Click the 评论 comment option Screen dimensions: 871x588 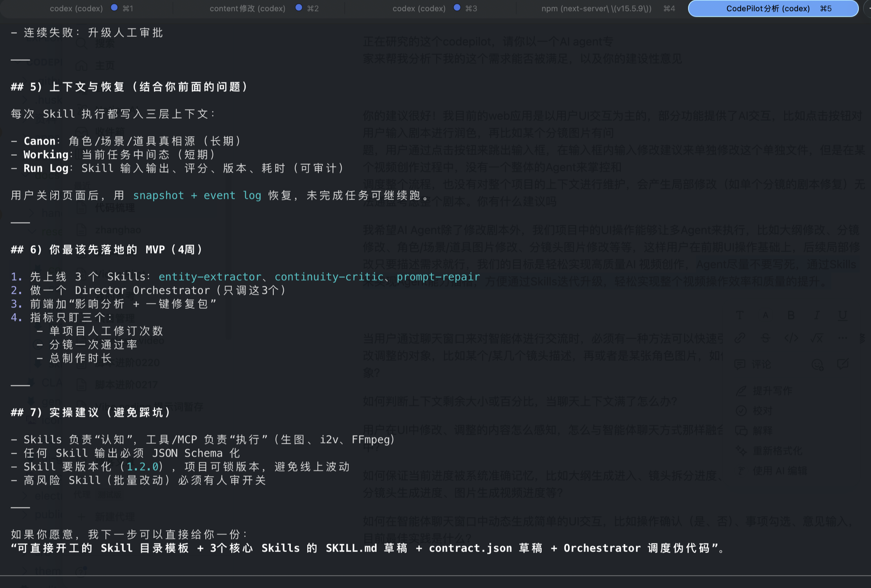coord(761,364)
